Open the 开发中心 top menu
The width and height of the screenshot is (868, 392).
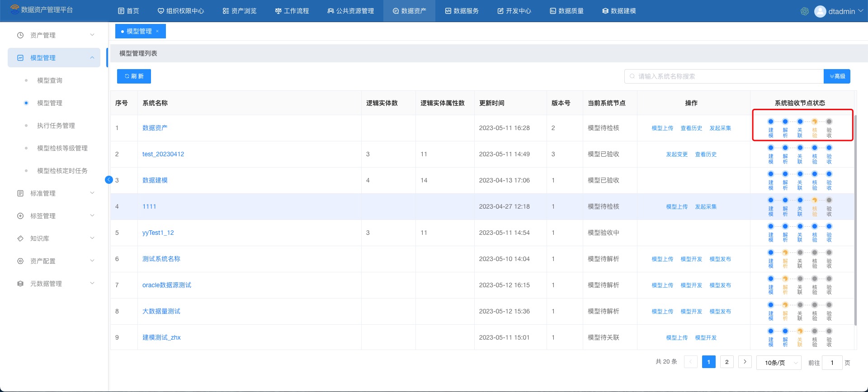[514, 11]
